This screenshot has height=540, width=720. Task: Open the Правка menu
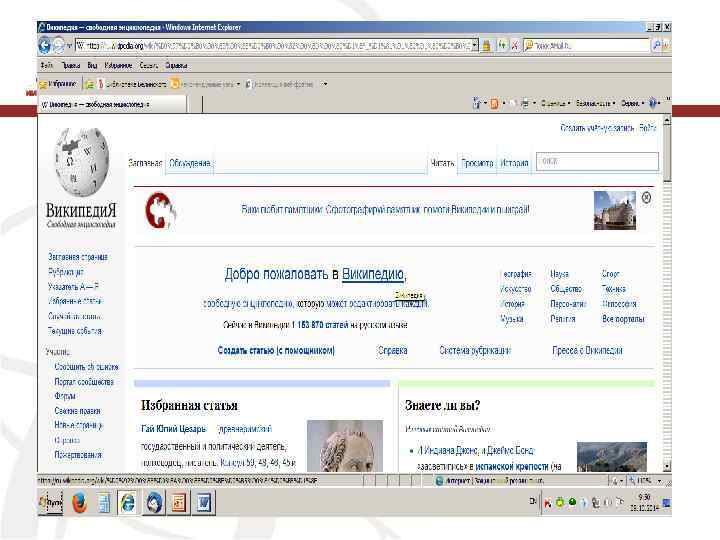coord(71,66)
